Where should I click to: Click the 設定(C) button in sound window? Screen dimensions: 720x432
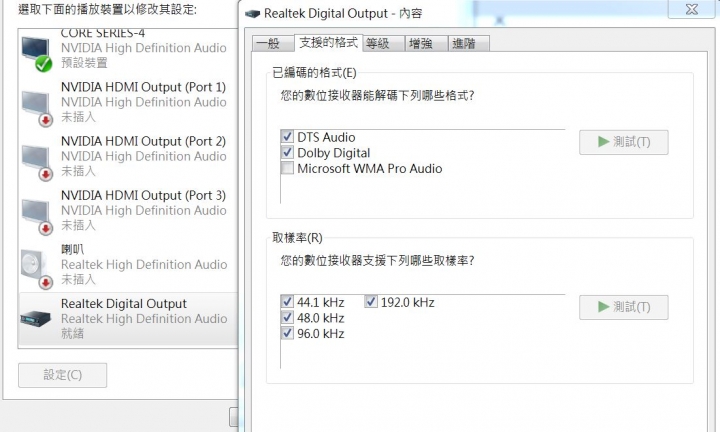point(62,375)
